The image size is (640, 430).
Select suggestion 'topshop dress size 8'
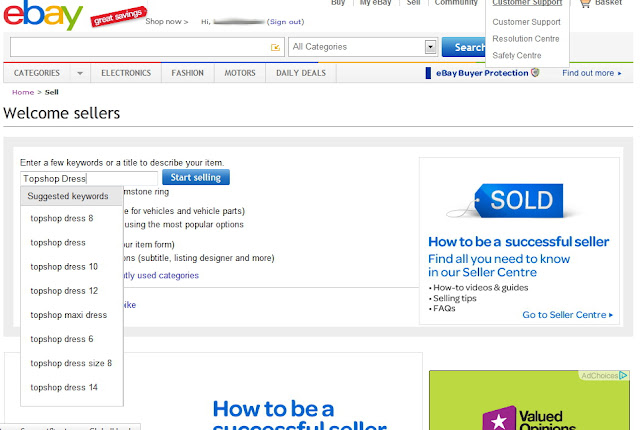click(72, 363)
